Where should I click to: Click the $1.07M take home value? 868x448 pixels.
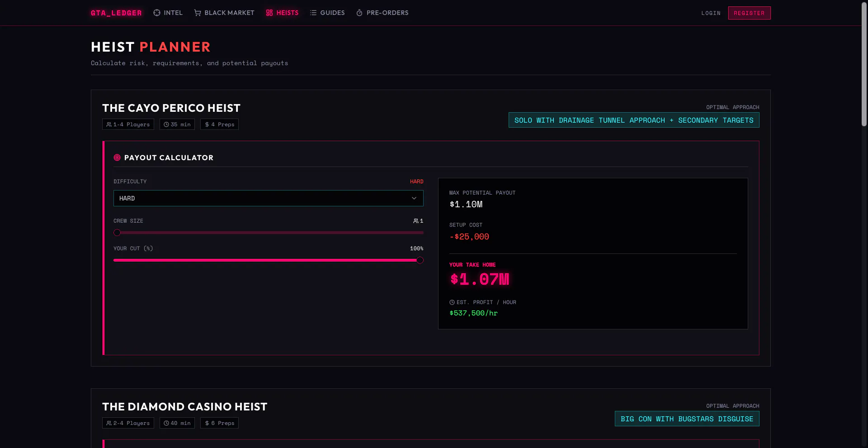(x=480, y=279)
